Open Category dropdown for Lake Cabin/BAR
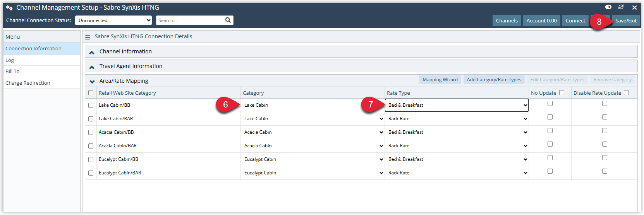Image resolution: width=644 pixels, height=215 pixels. coord(313,119)
